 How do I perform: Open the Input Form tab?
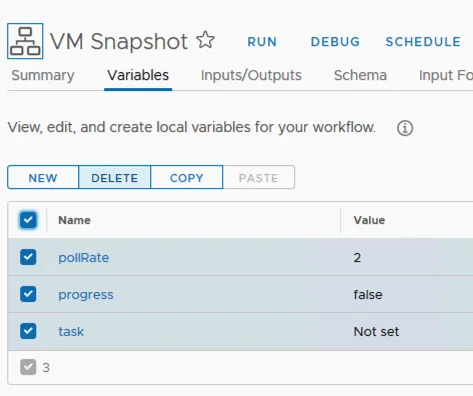click(446, 75)
